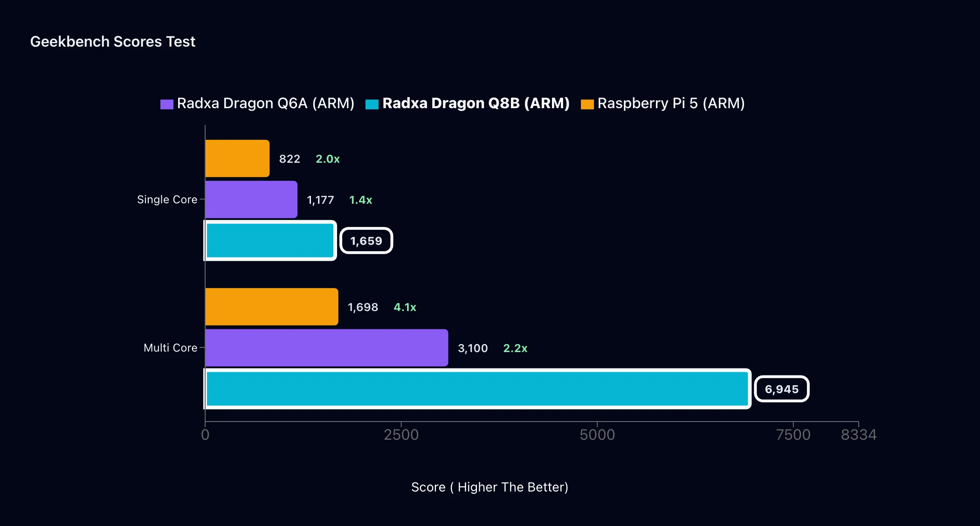Select the orange Single Core bar

pos(237,159)
